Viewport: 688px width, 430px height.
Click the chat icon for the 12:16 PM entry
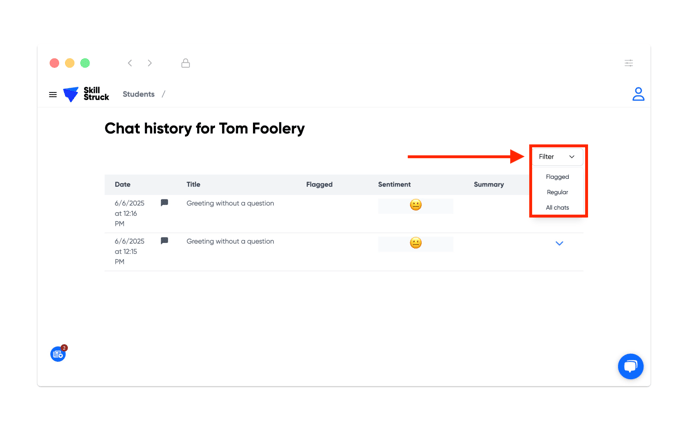tap(164, 203)
